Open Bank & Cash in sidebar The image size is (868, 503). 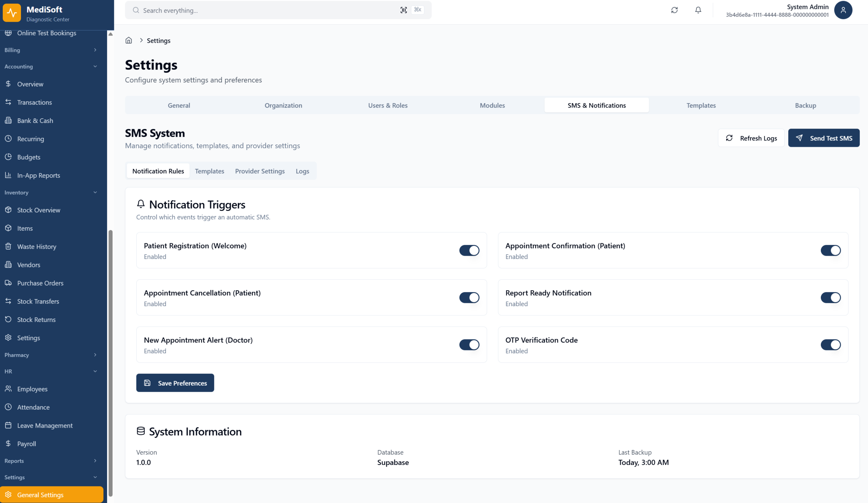[35, 121]
